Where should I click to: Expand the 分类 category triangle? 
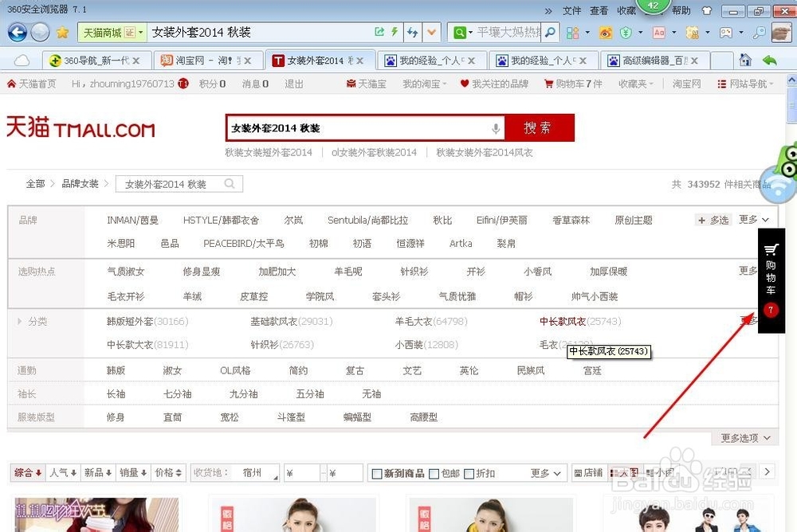pyautogui.click(x=19, y=321)
